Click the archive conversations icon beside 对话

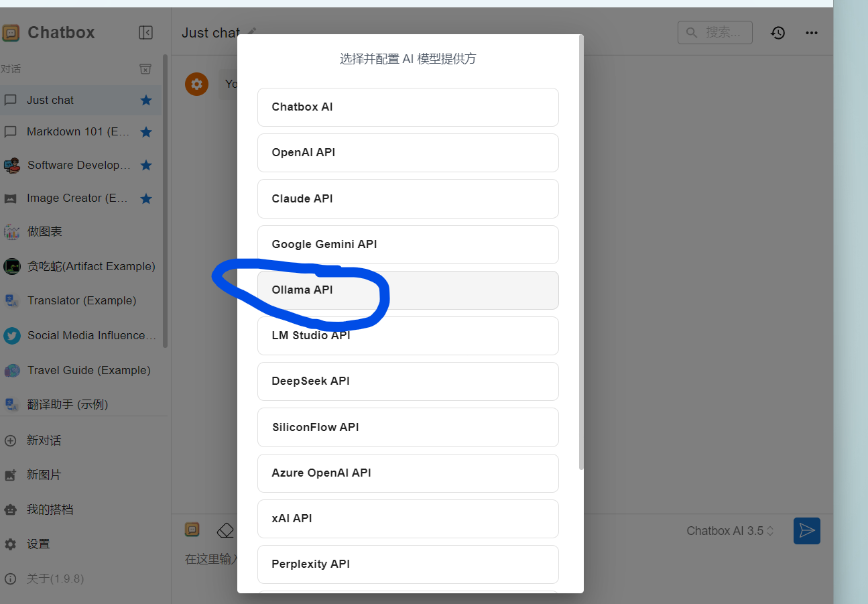(x=145, y=69)
